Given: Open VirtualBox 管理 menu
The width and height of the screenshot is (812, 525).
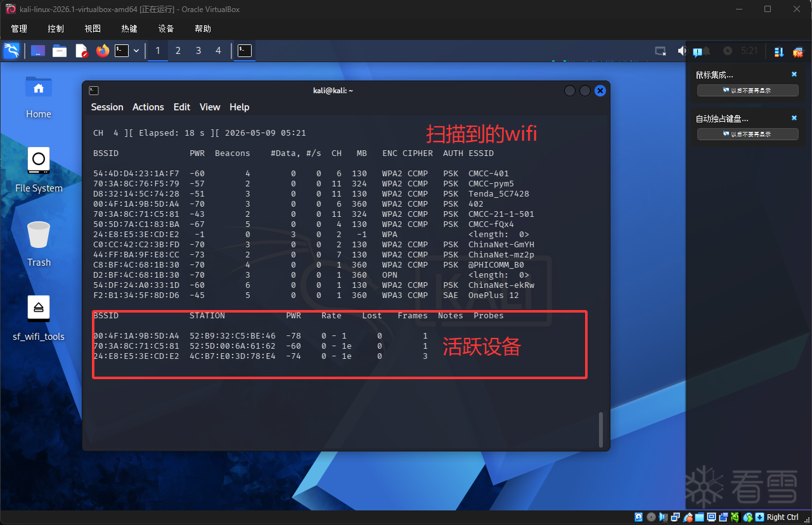Looking at the screenshot, I should pos(19,29).
